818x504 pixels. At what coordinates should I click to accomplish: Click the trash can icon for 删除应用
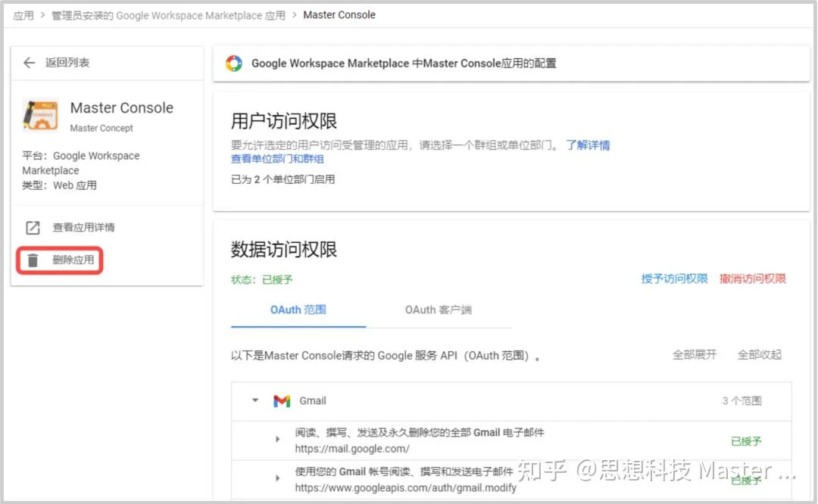pyautogui.click(x=33, y=260)
